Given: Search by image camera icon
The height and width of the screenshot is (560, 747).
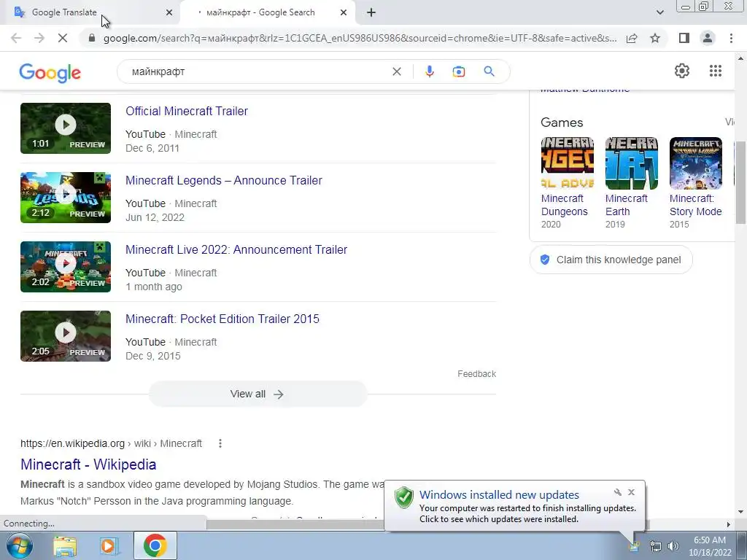Looking at the screenshot, I should [x=458, y=71].
